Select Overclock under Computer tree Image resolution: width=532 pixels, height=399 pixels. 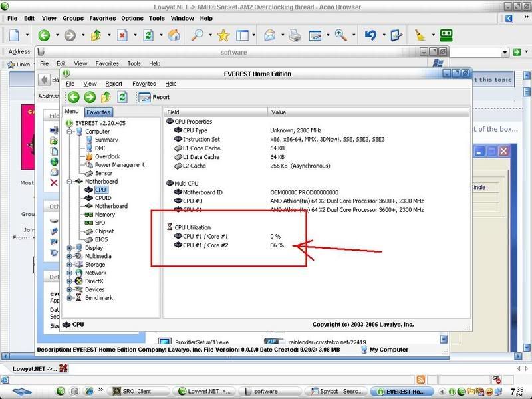coord(108,156)
